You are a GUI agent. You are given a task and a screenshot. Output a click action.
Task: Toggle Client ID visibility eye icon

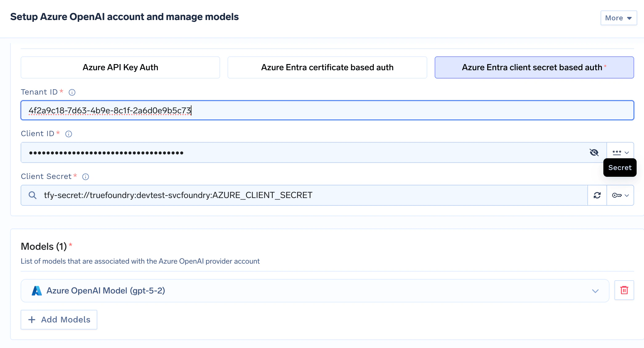[594, 152]
